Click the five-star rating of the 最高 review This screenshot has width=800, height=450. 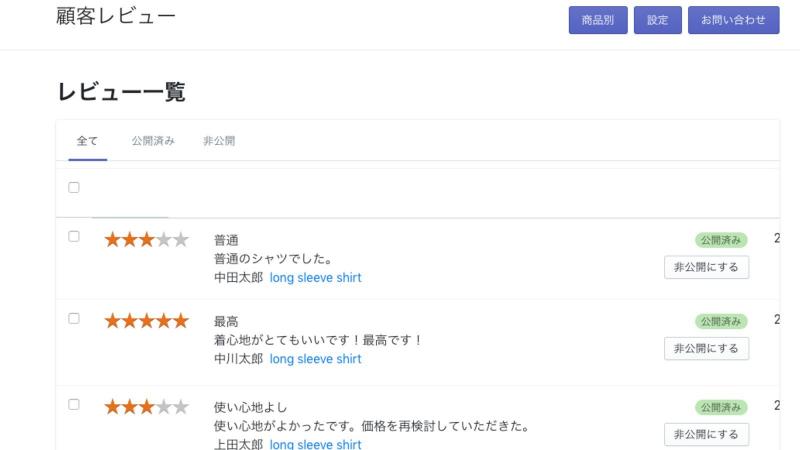(146, 321)
